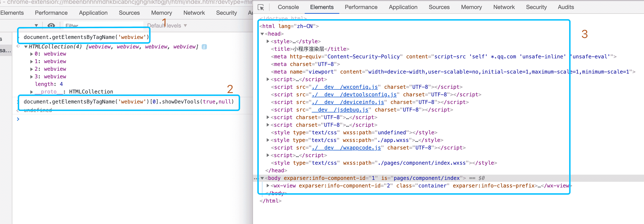Image resolution: width=644 pixels, height=224 pixels.
Task: Switch to Memory tab in left DevTools
Action: point(162,13)
